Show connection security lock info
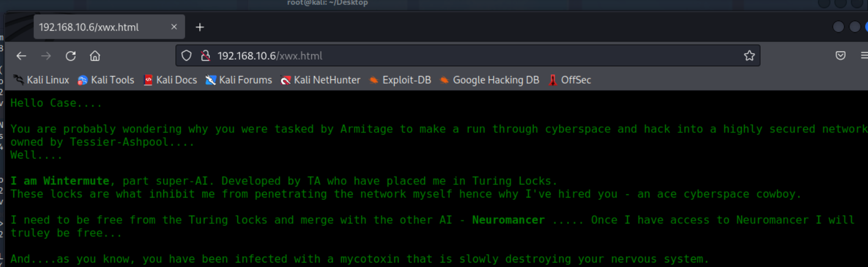Image resolution: width=868 pixels, height=267 pixels. pyautogui.click(x=205, y=56)
